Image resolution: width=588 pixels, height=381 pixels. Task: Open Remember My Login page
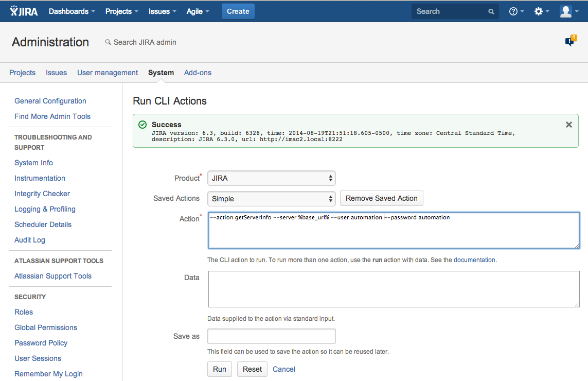coord(48,374)
